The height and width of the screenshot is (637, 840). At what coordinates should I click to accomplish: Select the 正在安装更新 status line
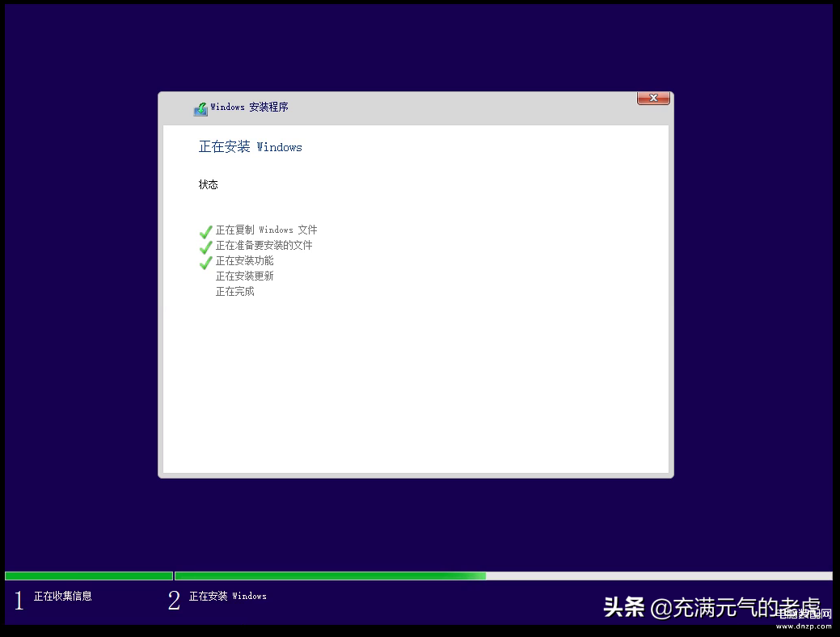244,276
